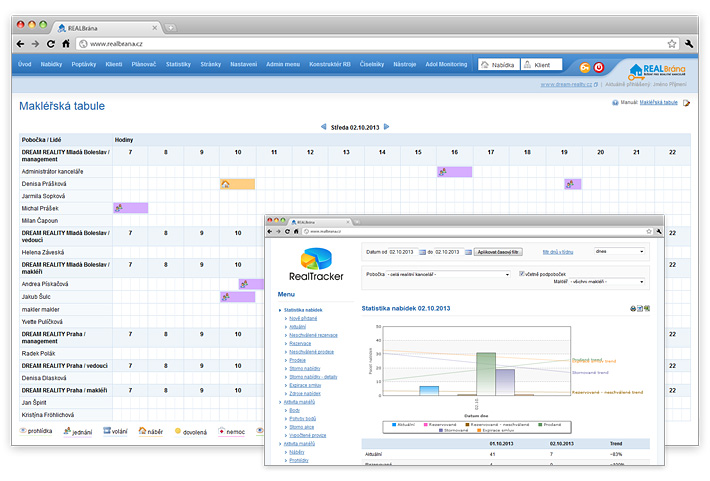The image size is (710, 481).
Task: Open Michal Prášek's purple meeting at 7
Action: [x=130, y=208]
